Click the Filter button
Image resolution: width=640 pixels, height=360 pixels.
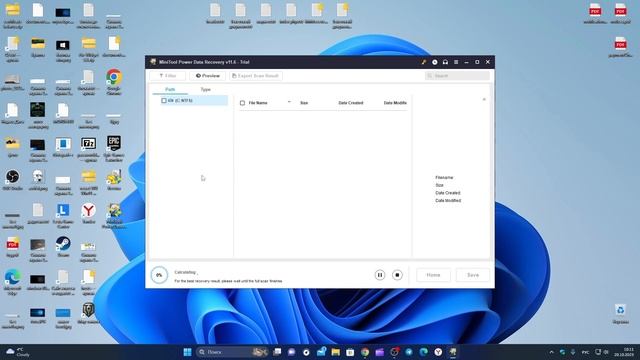point(167,76)
